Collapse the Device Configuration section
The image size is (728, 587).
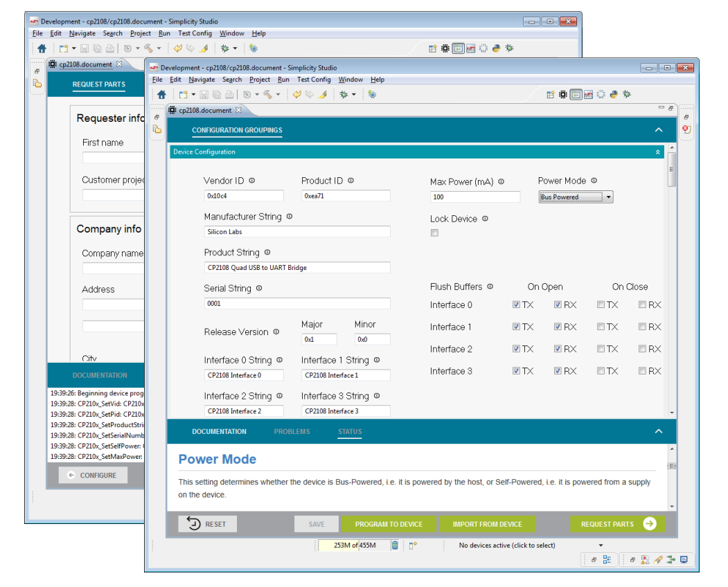click(657, 152)
